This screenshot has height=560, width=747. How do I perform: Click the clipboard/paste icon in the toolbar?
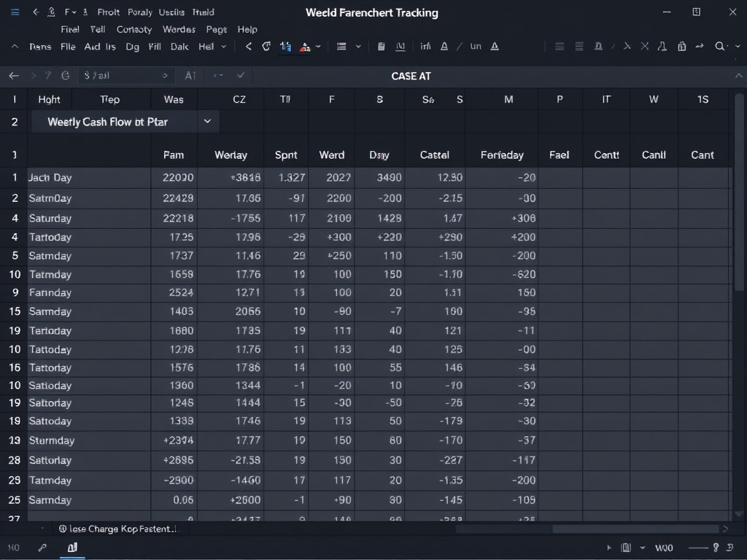pyautogui.click(x=380, y=46)
